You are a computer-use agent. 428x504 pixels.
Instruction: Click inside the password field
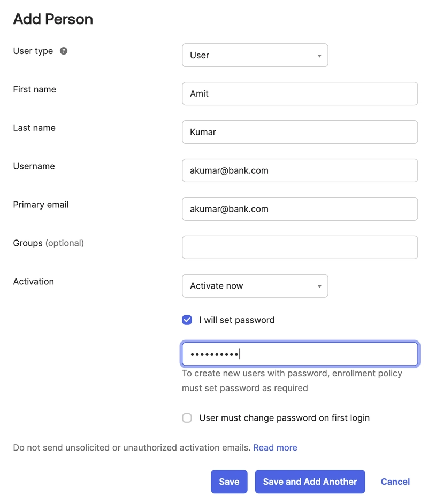300,354
